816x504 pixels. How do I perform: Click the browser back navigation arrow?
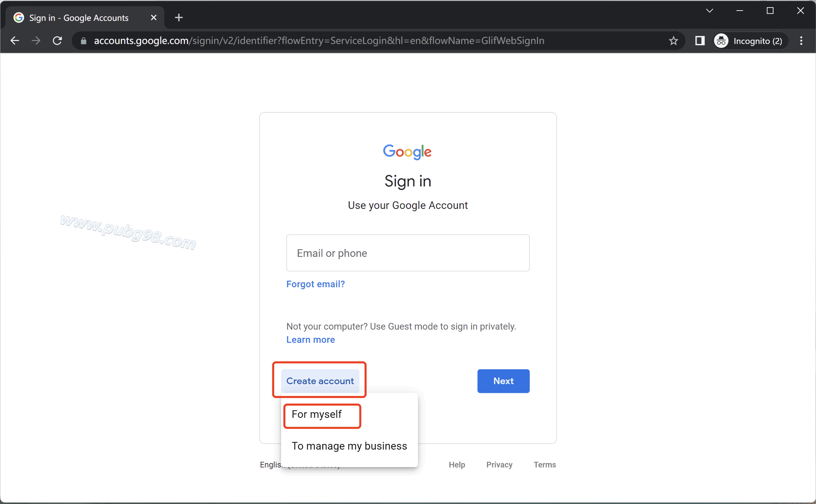click(x=15, y=41)
